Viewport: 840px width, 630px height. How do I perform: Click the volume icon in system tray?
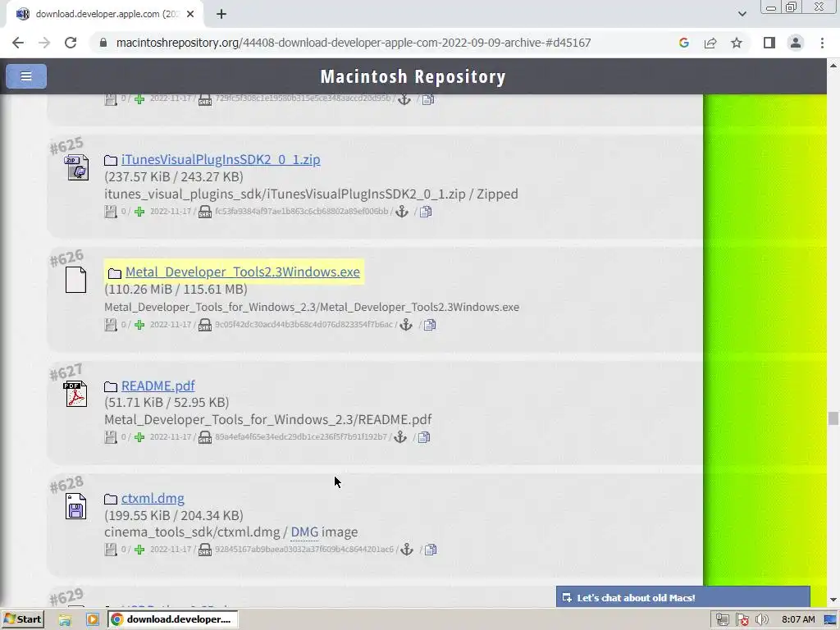(x=762, y=620)
